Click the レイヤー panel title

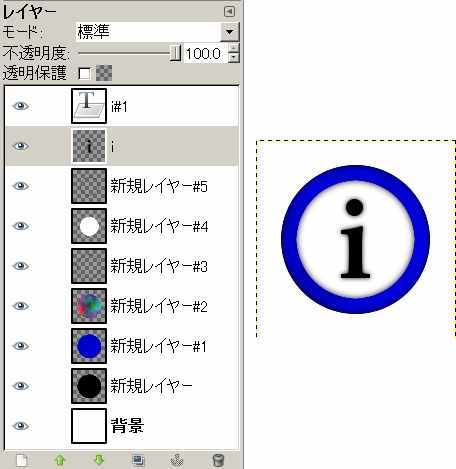[29, 12]
